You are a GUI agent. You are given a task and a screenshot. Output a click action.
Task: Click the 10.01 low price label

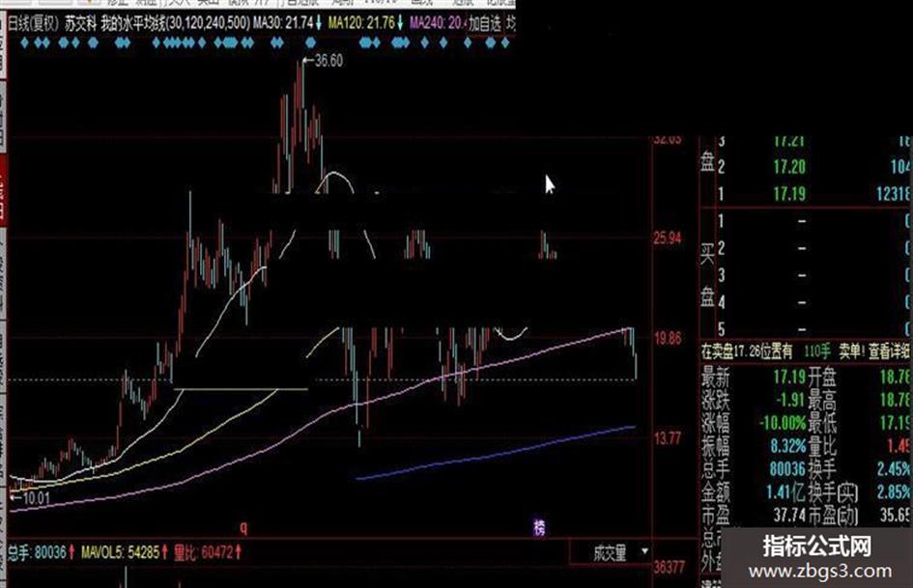pyautogui.click(x=36, y=498)
